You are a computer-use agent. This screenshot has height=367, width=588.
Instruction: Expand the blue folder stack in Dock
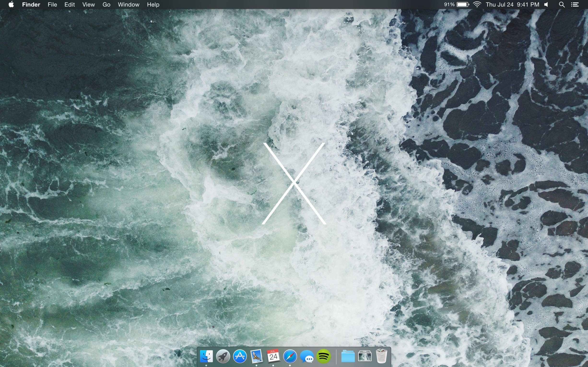pyautogui.click(x=348, y=356)
